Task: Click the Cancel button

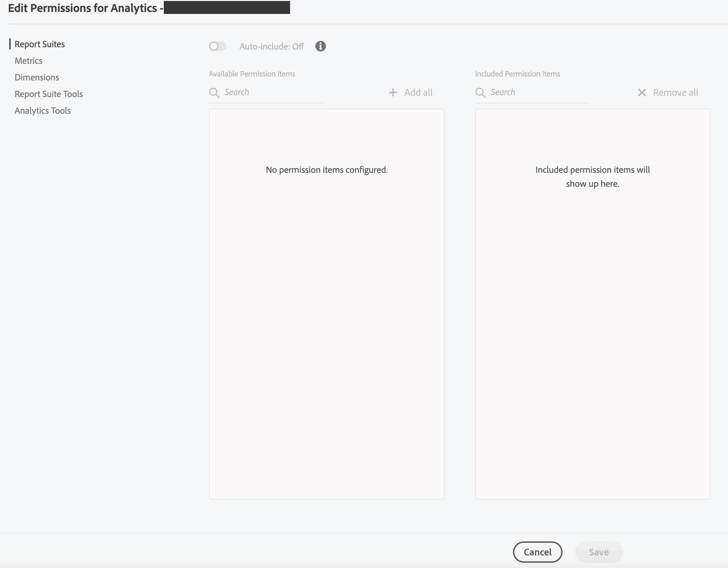Action: 537,552
